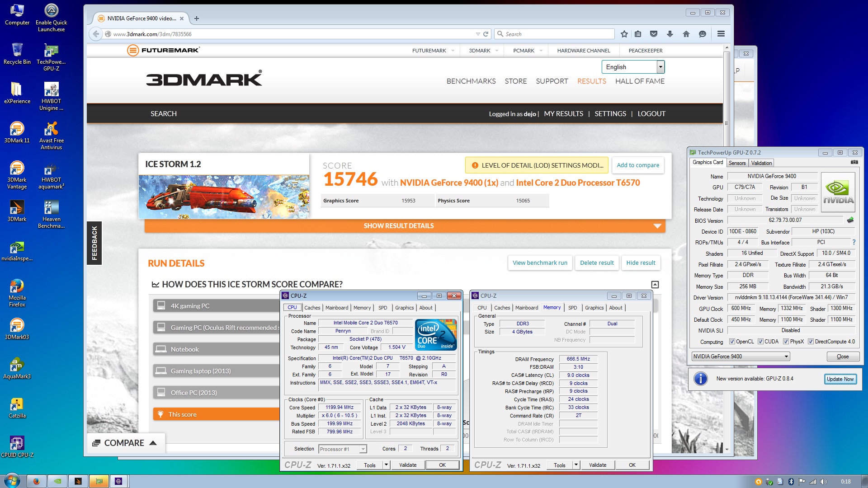Click Ice Storm benchmark thumbnail image
Viewport: 868px width, 488px height.
[224, 197]
